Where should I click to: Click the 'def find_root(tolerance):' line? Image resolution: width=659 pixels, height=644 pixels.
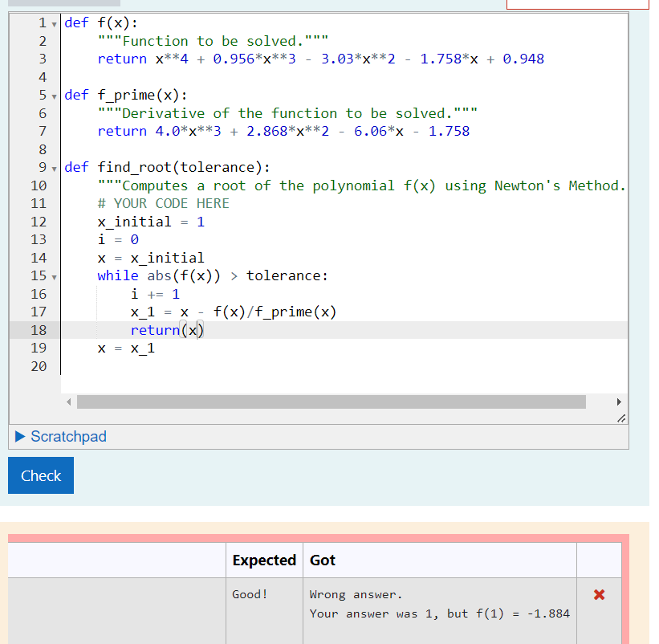(167, 167)
